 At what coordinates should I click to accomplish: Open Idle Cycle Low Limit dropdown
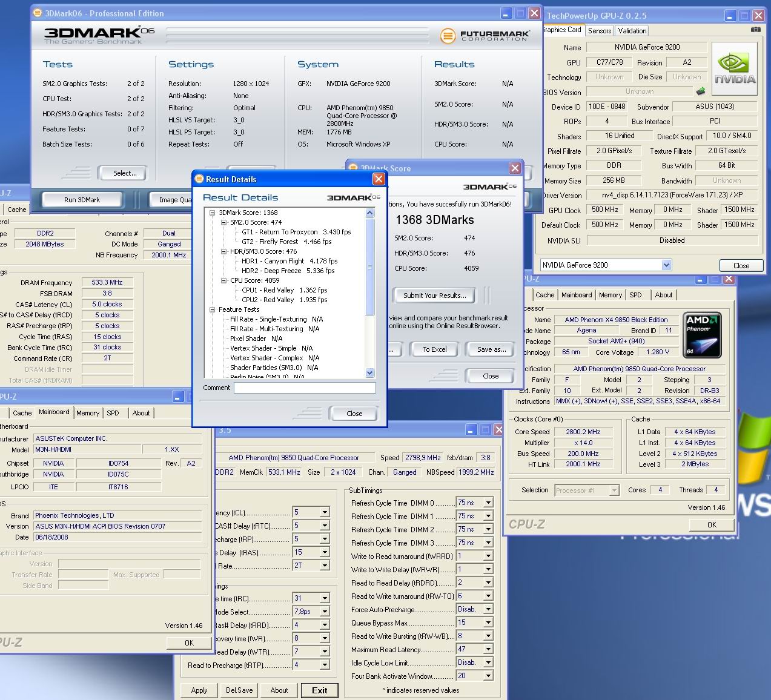[x=488, y=662]
